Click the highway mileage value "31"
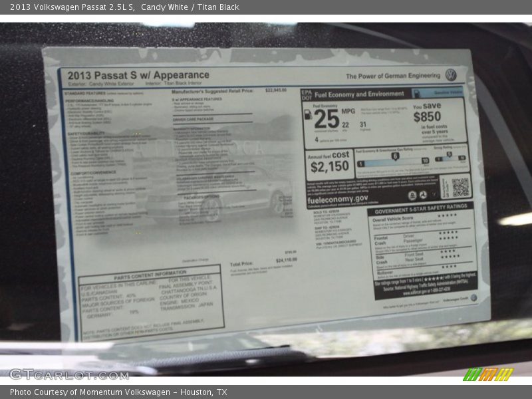This screenshot has width=532, height=399. (x=363, y=124)
